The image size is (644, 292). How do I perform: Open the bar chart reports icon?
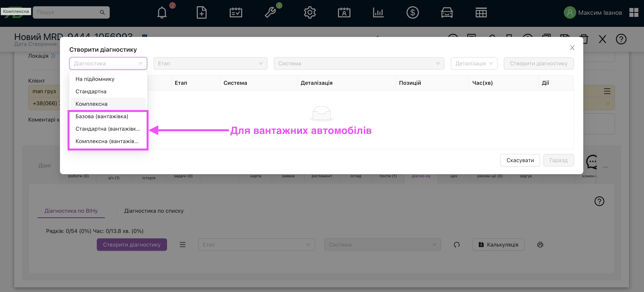tap(378, 12)
